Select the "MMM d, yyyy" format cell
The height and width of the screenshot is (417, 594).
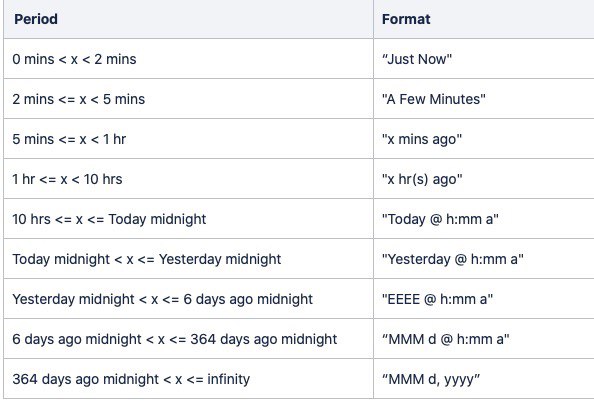pos(484,378)
